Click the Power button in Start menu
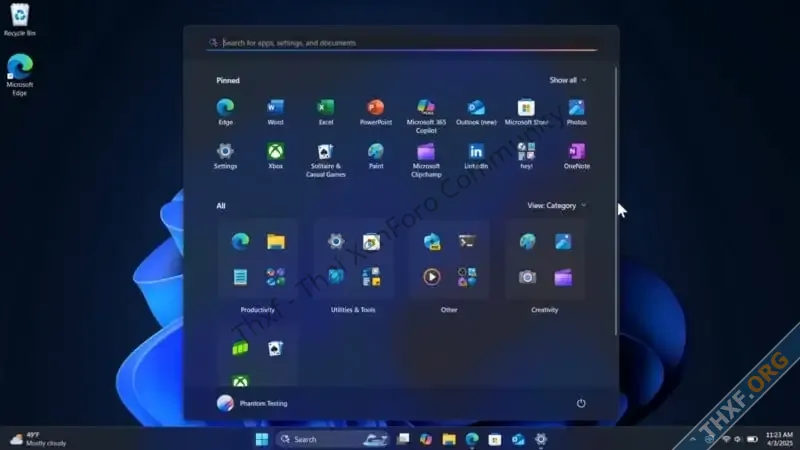 pyautogui.click(x=581, y=403)
